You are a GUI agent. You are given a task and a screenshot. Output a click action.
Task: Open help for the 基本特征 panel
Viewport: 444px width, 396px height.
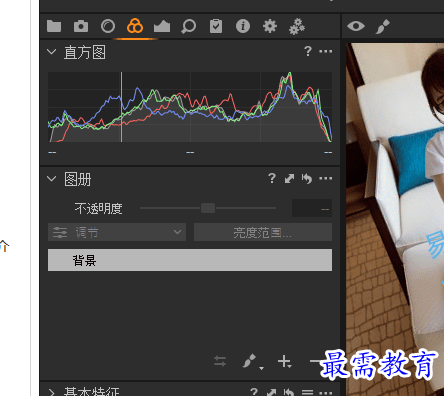[254, 392]
